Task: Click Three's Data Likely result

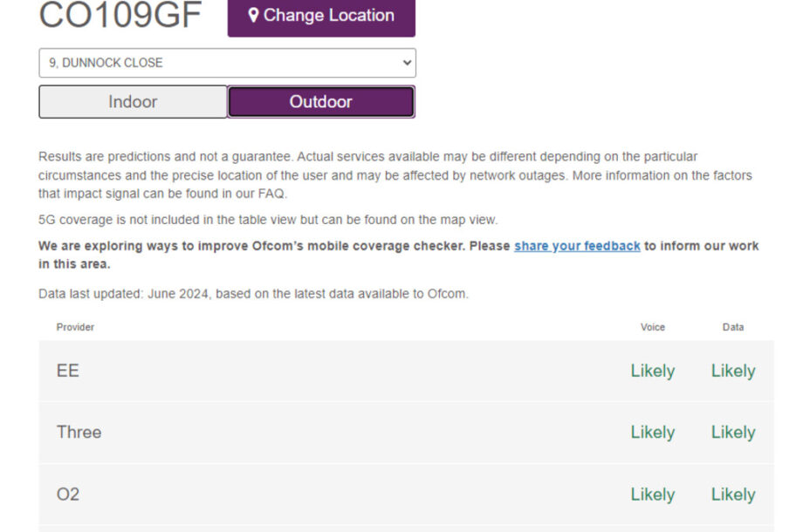Action: pyautogui.click(x=733, y=433)
